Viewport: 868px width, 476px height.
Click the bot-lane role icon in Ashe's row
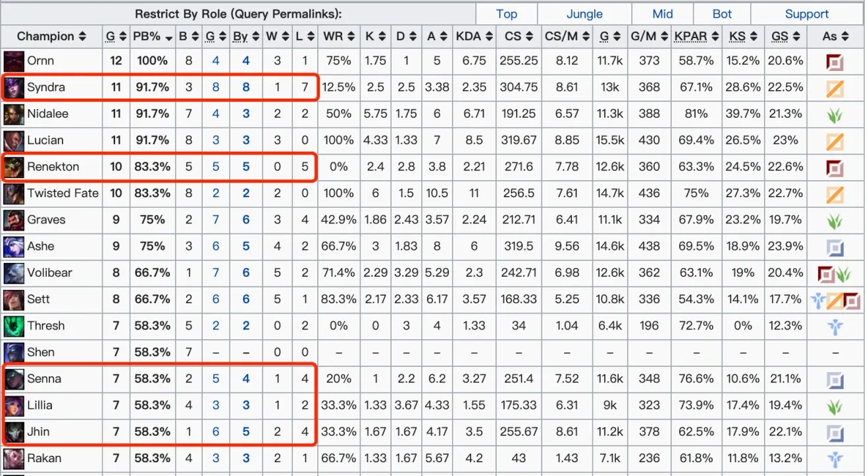pos(835,248)
